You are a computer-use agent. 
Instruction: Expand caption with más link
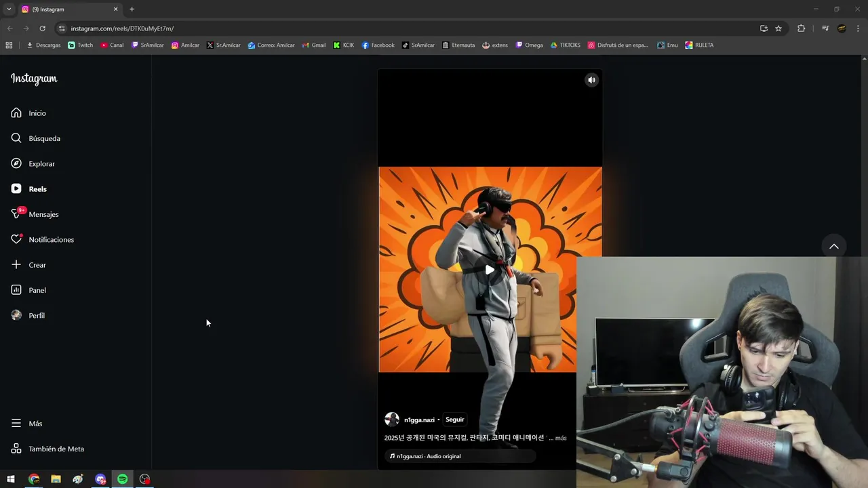561,438
